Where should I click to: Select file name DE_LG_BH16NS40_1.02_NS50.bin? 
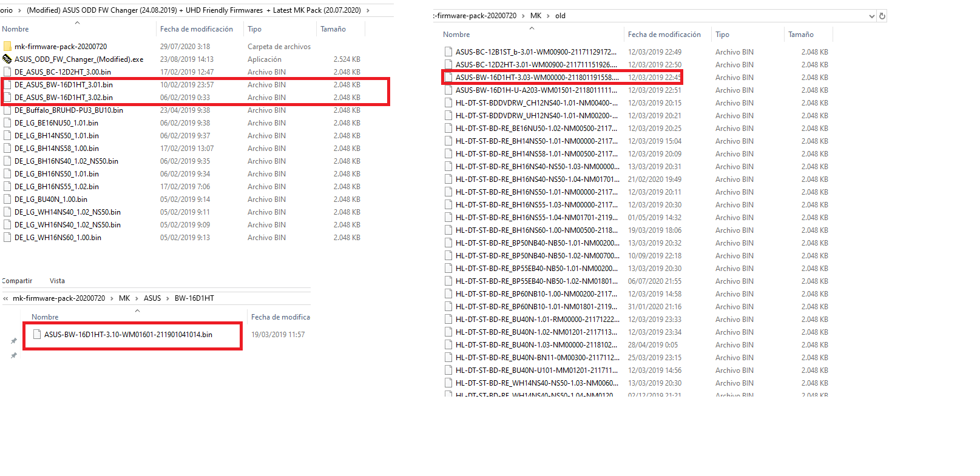pyautogui.click(x=66, y=161)
